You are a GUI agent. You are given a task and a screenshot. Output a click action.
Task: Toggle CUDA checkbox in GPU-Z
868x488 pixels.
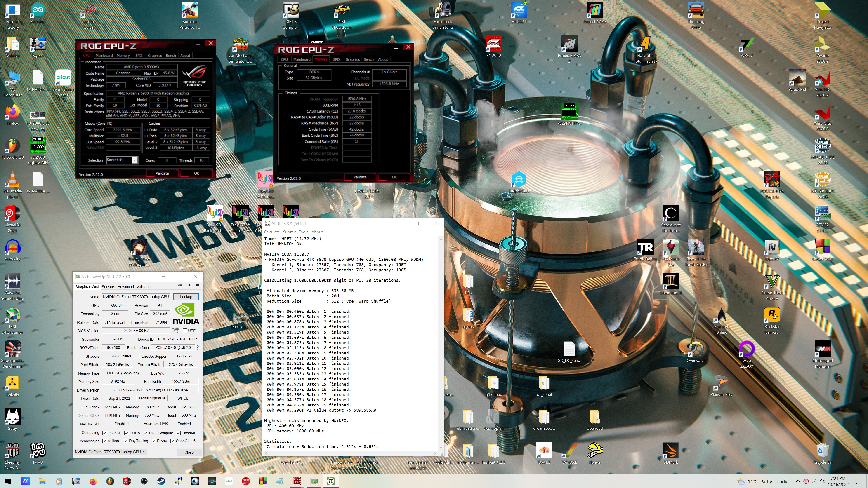pyautogui.click(x=127, y=433)
